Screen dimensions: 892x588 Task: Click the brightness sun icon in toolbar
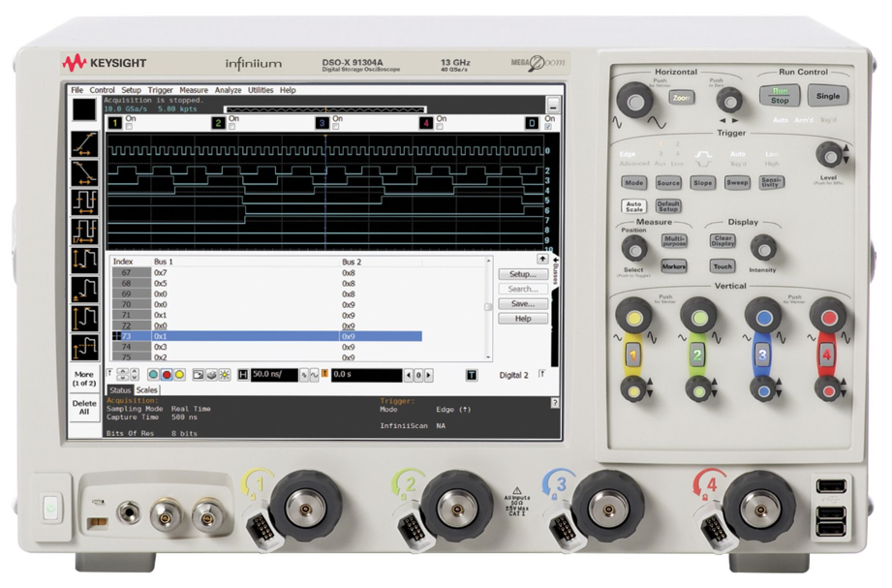click(224, 374)
